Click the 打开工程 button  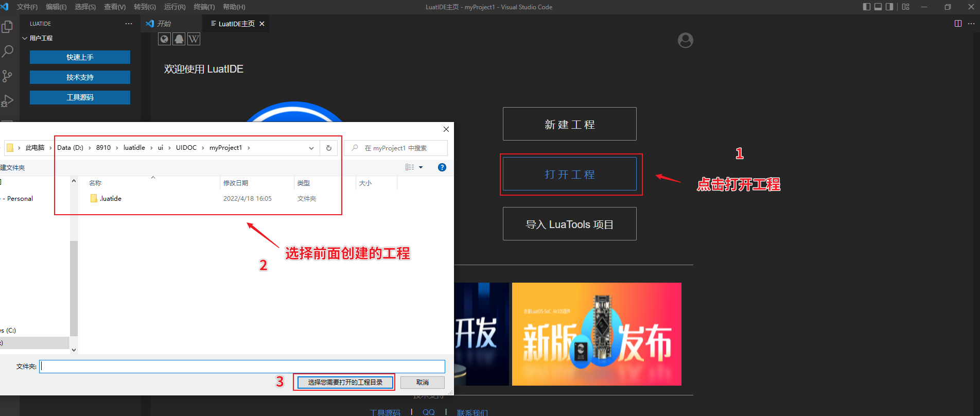coord(570,174)
